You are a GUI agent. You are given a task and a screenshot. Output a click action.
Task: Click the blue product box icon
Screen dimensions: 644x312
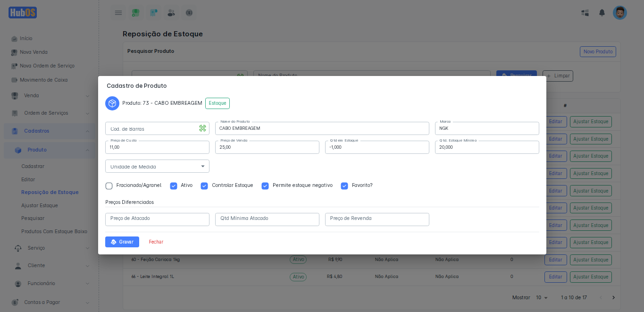coord(112,103)
